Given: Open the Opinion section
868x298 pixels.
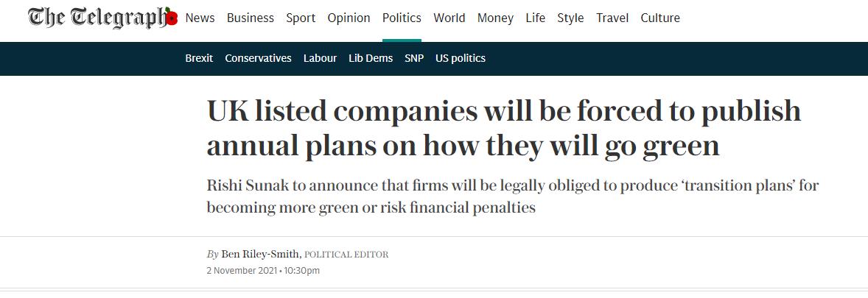Looking at the screenshot, I should [x=349, y=18].
